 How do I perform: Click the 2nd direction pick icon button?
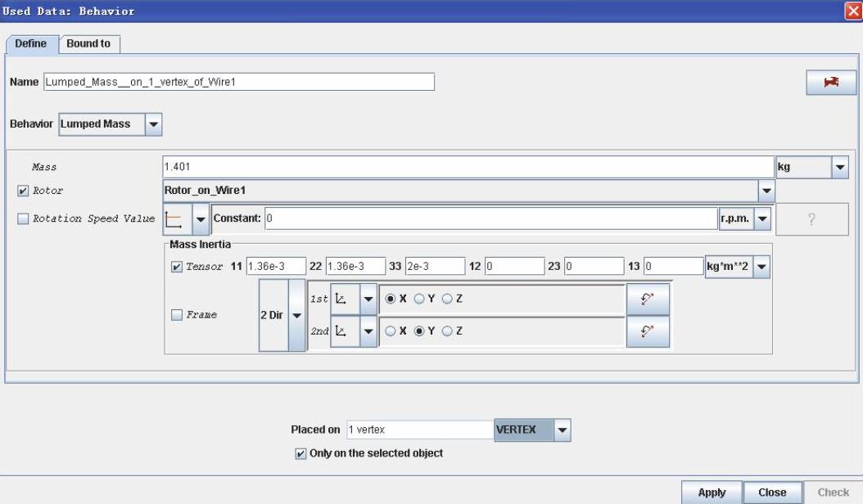648,333
